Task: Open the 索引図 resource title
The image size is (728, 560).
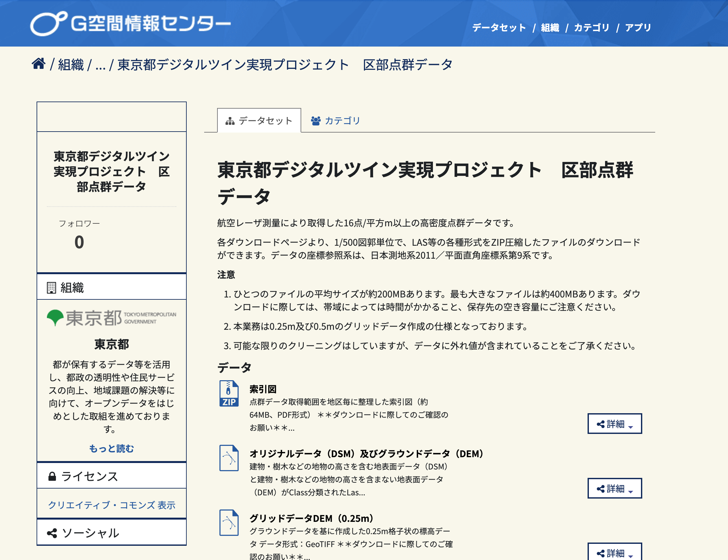Action: [263, 389]
